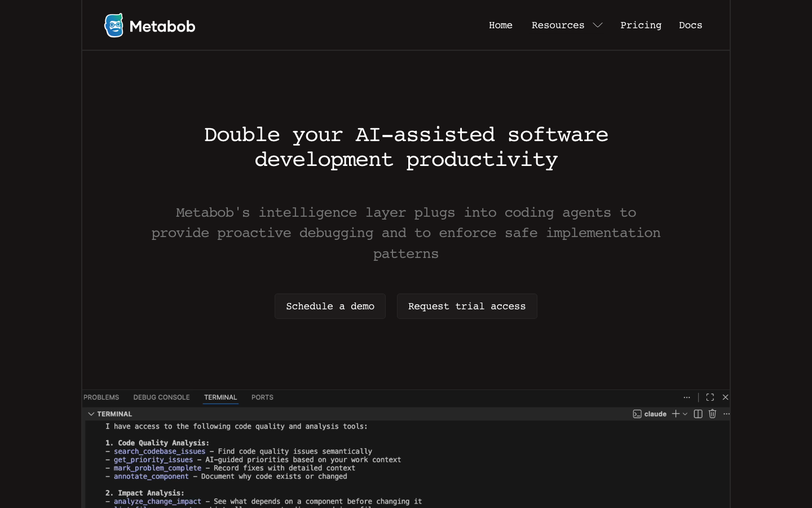
Task: Open the Home nav link
Action: pos(501,25)
